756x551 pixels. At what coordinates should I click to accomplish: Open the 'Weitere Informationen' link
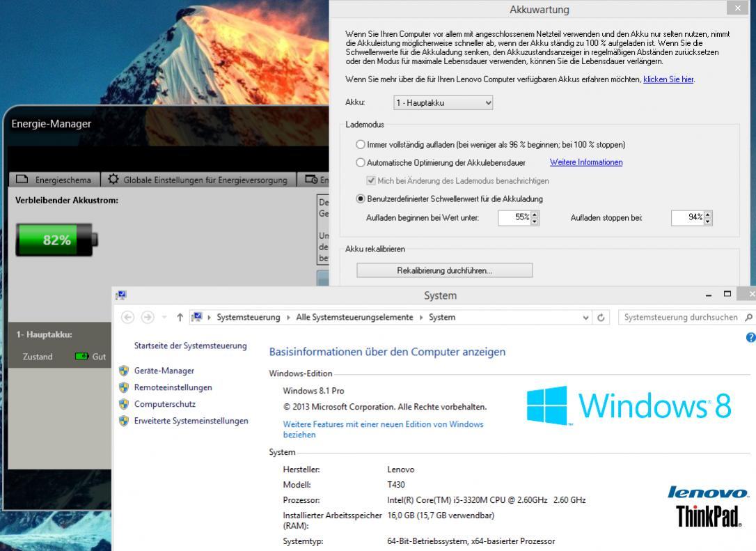point(586,162)
